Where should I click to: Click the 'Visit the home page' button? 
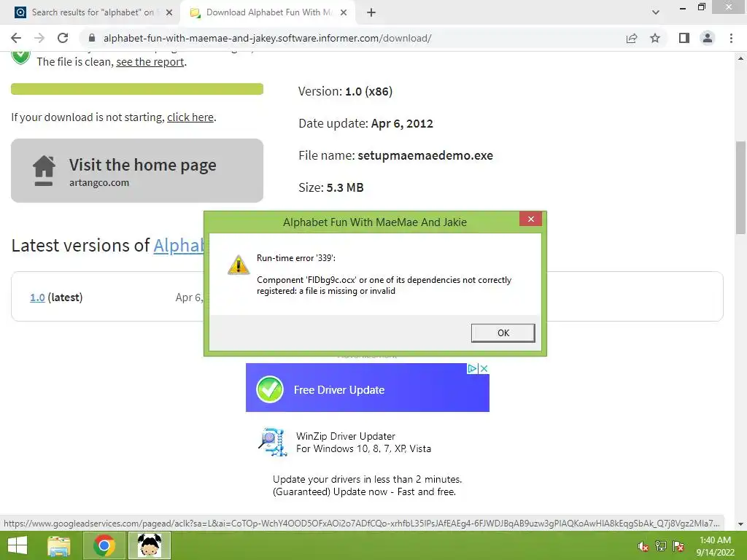point(137,171)
